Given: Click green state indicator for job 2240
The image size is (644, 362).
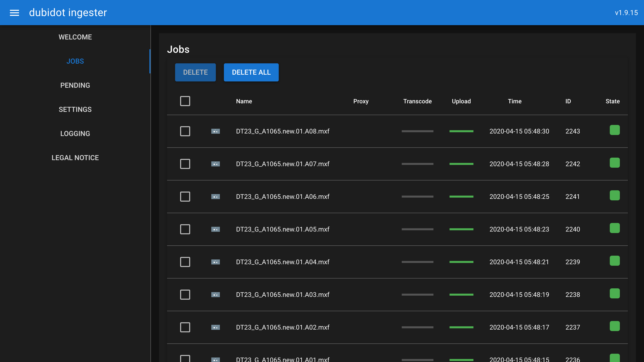Looking at the screenshot, I should [x=614, y=228].
